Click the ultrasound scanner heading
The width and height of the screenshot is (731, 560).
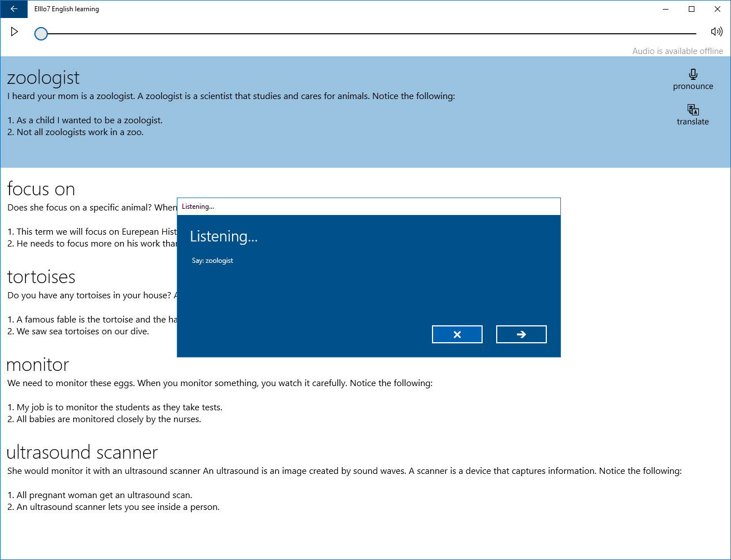pos(82,453)
